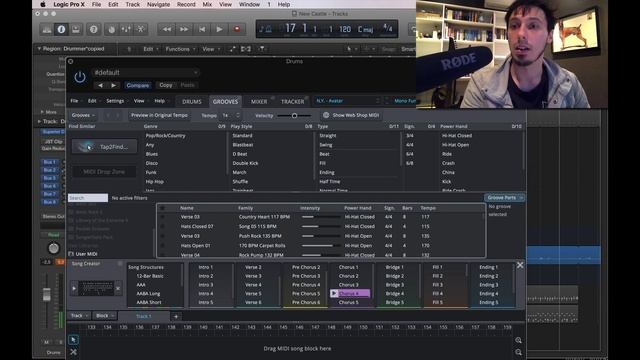This screenshot has height=360, width=640.
Task: Switch to the DRUMS tab
Action: [x=192, y=102]
